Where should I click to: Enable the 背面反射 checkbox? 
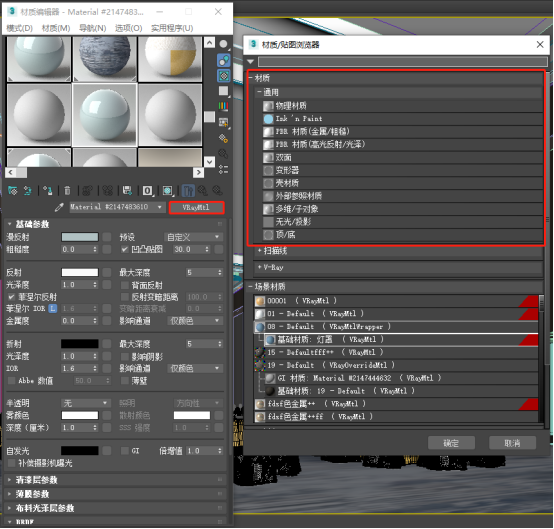124,285
